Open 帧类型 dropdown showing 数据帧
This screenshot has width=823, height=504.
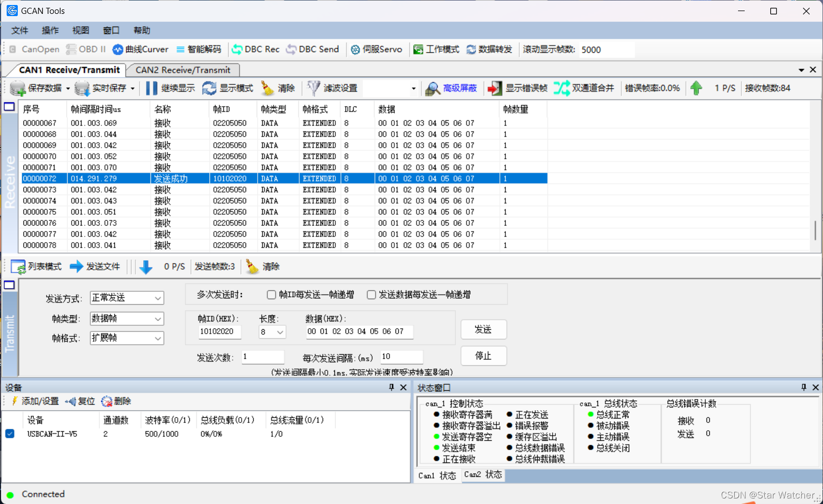(x=127, y=319)
